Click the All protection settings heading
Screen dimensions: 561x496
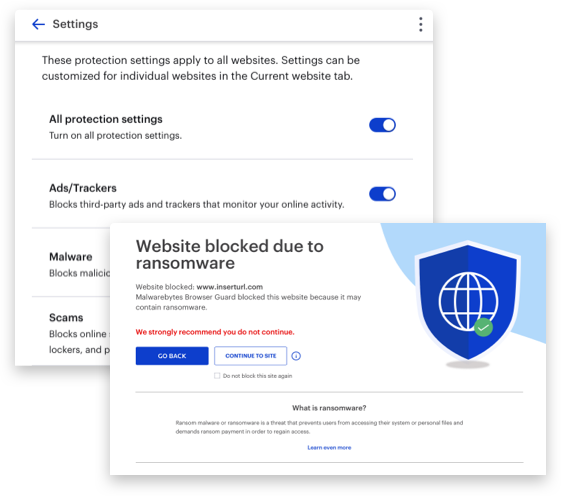(x=106, y=119)
